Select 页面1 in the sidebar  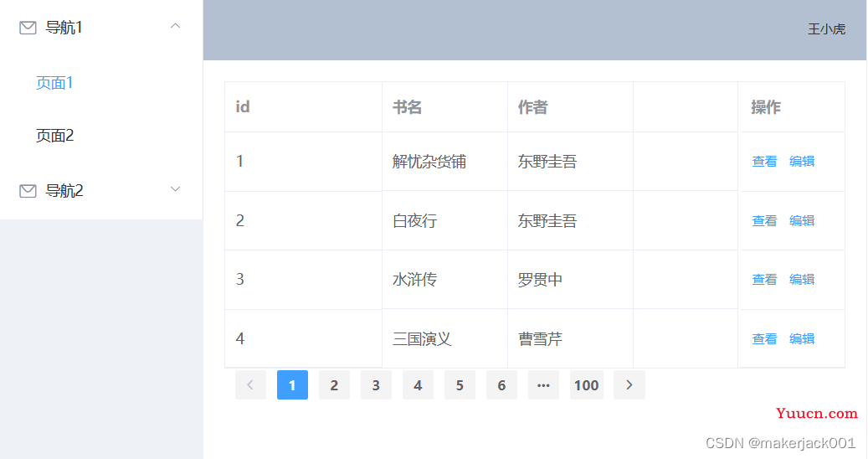[54, 83]
